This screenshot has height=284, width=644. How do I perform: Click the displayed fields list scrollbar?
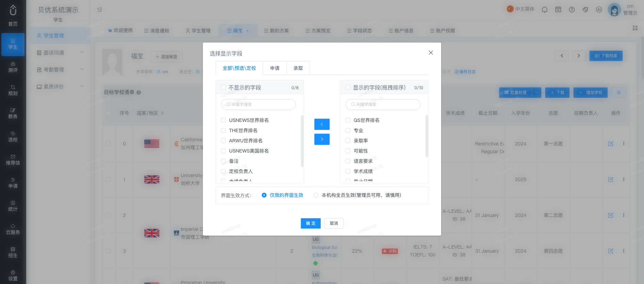(x=427, y=136)
